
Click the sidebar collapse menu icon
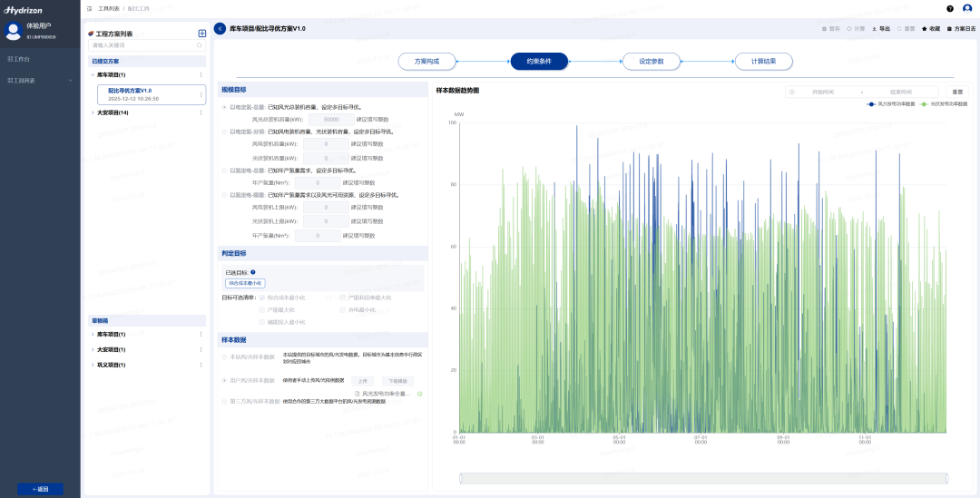pyautogui.click(x=89, y=8)
